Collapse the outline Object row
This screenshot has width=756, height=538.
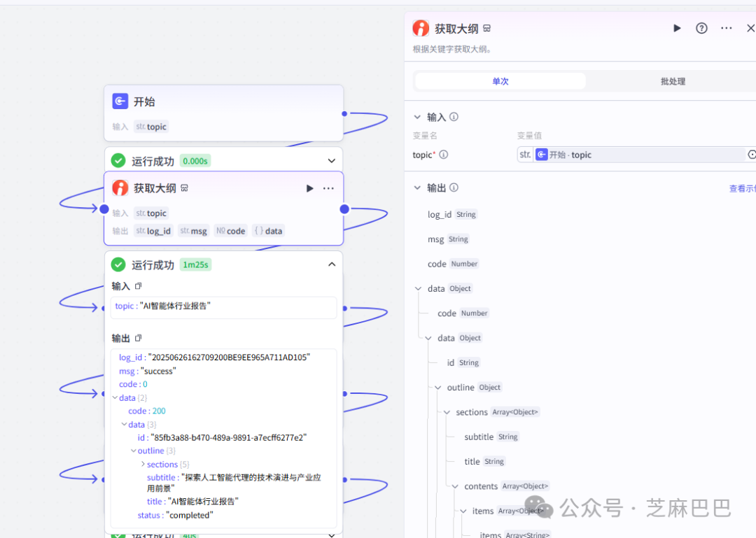(x=437, y=387)
